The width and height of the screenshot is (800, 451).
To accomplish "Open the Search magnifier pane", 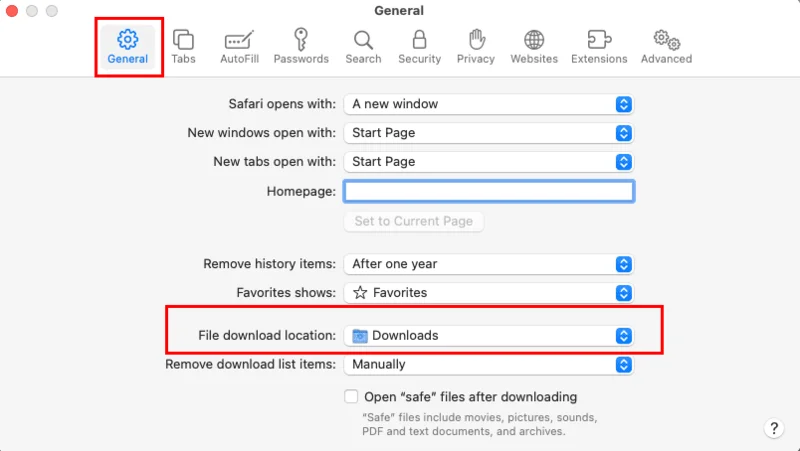I will tap(363, 46).
